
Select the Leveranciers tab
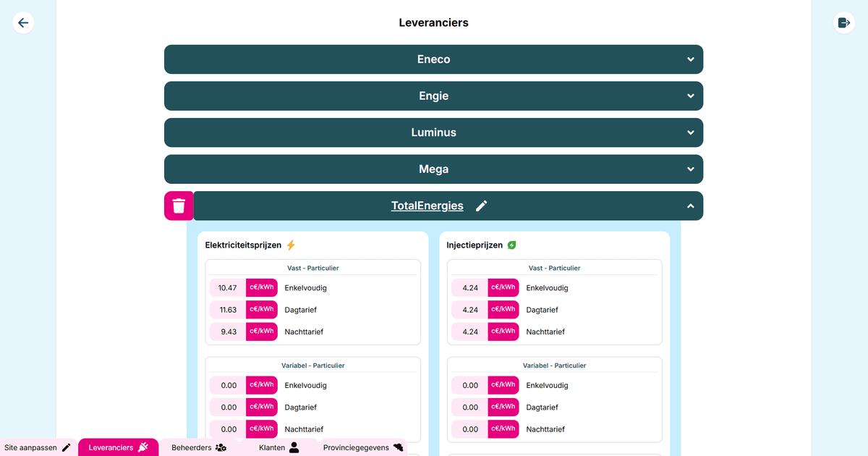coord(118,447)
